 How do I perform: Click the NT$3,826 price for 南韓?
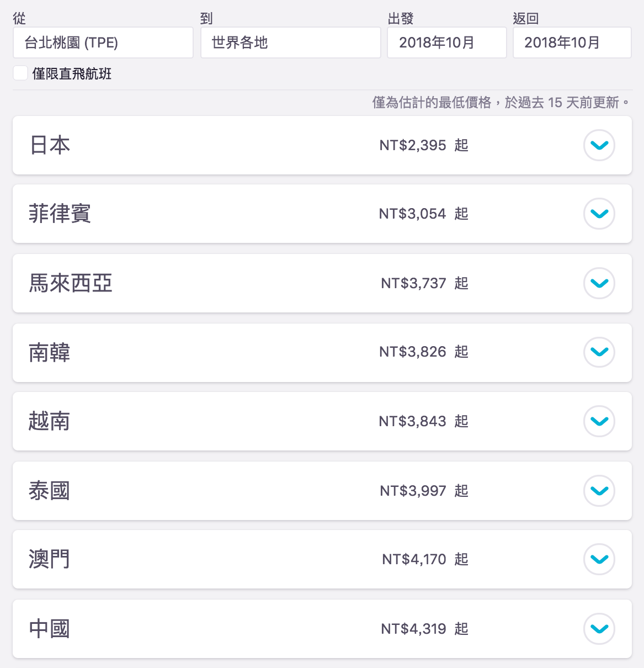pyautogui.click(x=412, y=352)
